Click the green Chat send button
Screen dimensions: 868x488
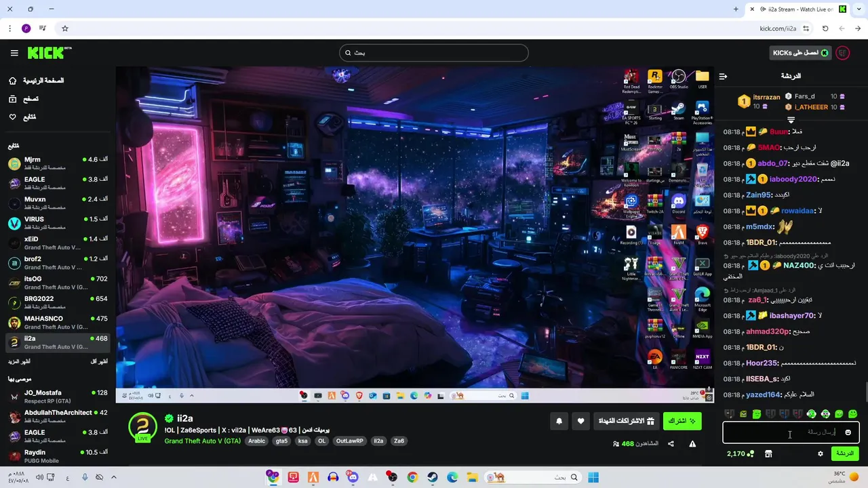(844, 453)
